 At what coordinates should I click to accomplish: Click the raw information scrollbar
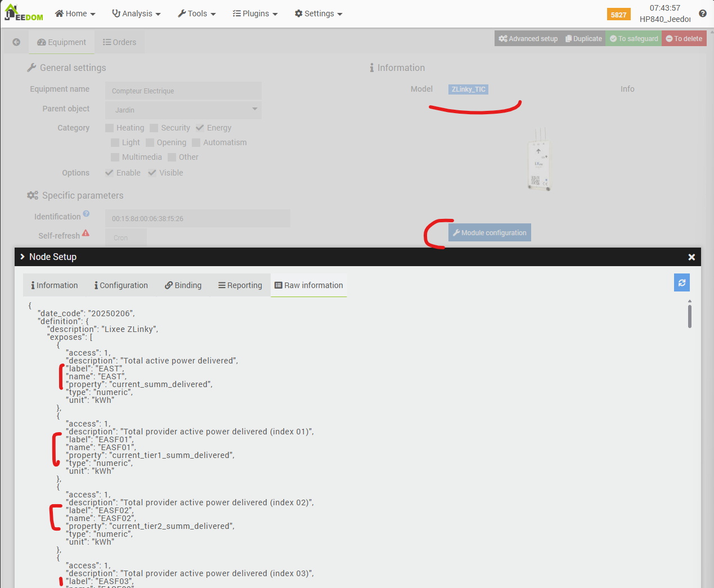click(x=689, y=316)
